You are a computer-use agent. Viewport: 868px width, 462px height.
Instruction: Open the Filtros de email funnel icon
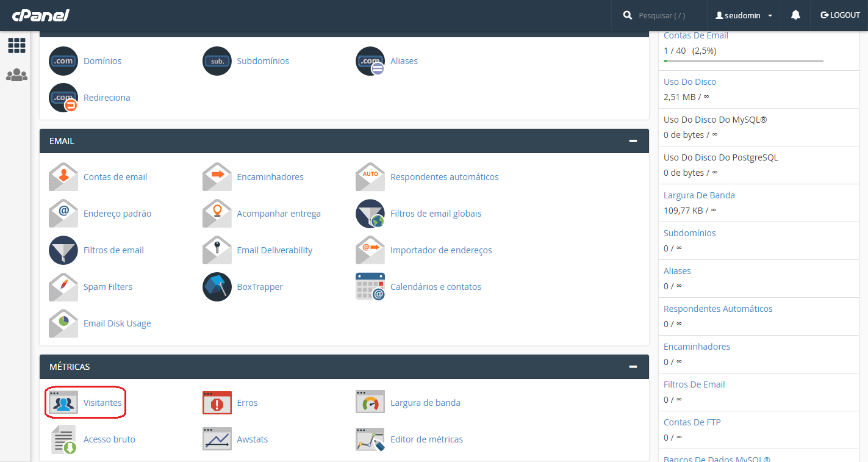point(63,250)
